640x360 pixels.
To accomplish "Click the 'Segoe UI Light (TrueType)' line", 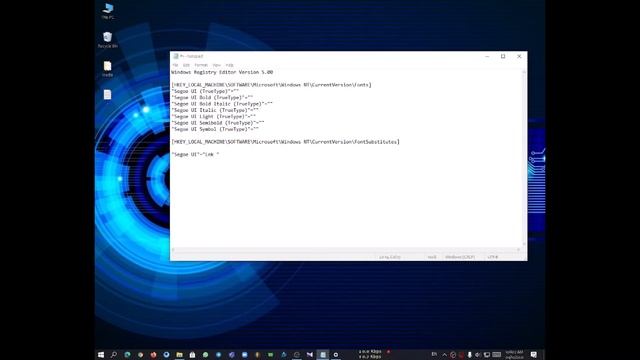I will tap(213, 117).
